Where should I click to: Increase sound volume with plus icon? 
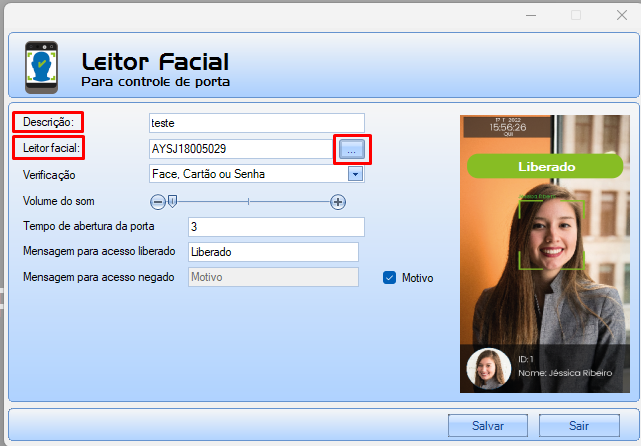coord(338,202)
